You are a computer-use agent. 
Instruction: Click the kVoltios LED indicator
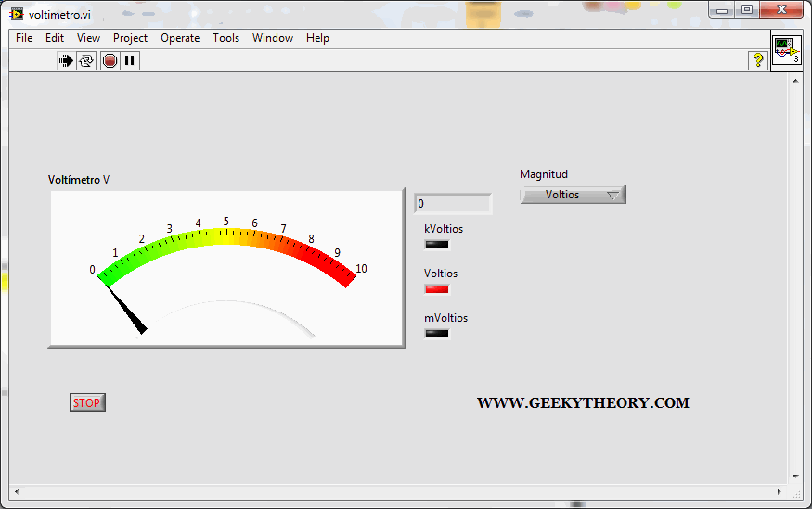(436, 245)
